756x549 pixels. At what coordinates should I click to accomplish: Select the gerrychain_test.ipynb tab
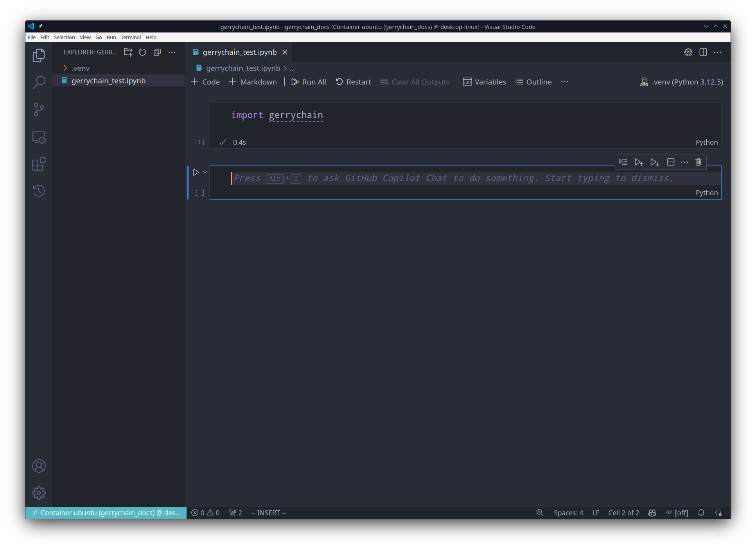[238, 52]
